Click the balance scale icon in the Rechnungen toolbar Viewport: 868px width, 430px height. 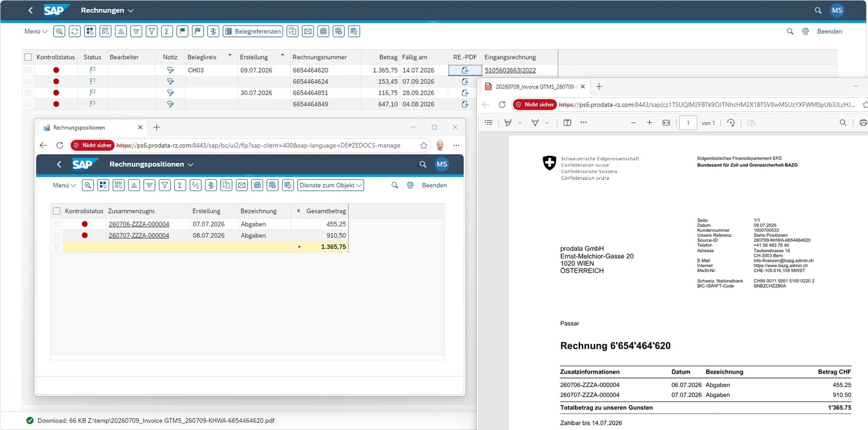coord(213,31)
